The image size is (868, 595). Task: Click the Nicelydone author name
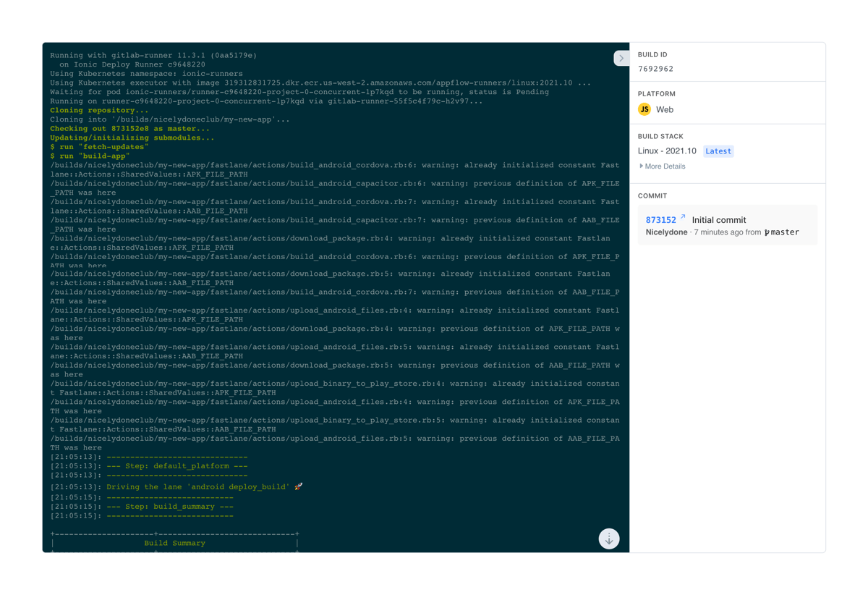[666, 232]
